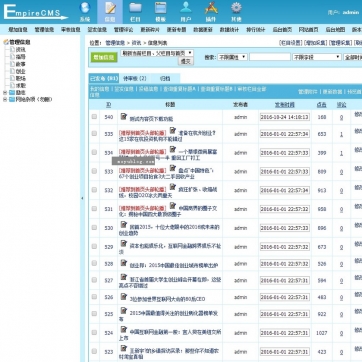
Task: Tick the checkbox for row ID 529
Action: click(x=94, y=246)
